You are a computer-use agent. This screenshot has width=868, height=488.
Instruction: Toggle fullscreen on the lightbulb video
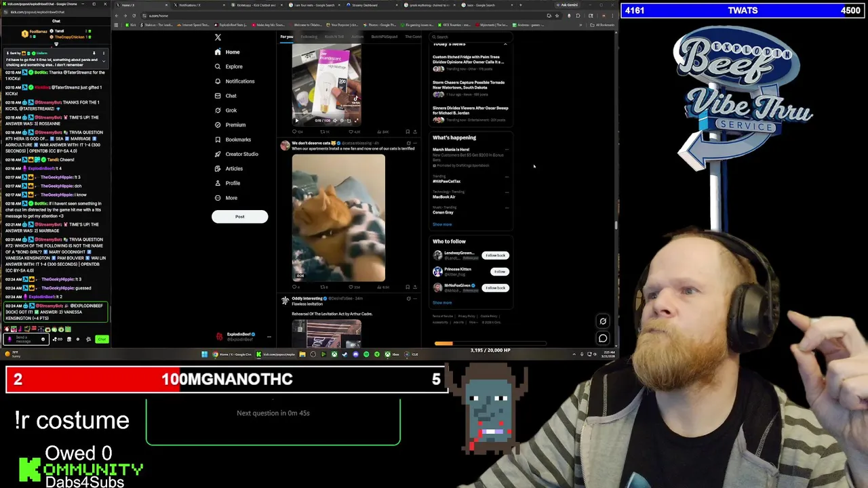pos(356,121)
